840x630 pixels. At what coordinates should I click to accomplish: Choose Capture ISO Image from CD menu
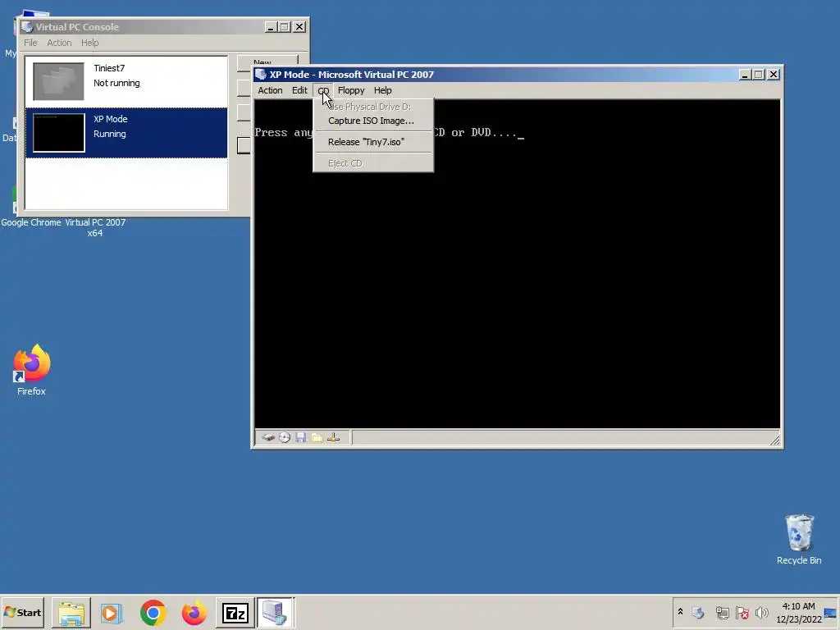tap(373, 121)
